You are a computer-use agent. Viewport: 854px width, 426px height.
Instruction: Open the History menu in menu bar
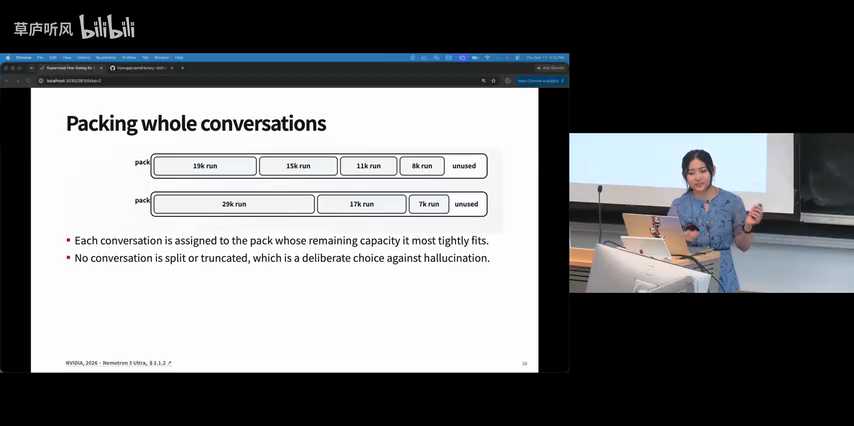83,57
